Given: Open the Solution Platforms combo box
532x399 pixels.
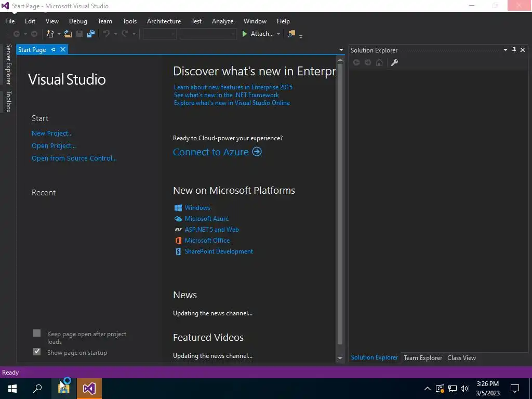Looking at the screenshot, I should tap(208, 34).
